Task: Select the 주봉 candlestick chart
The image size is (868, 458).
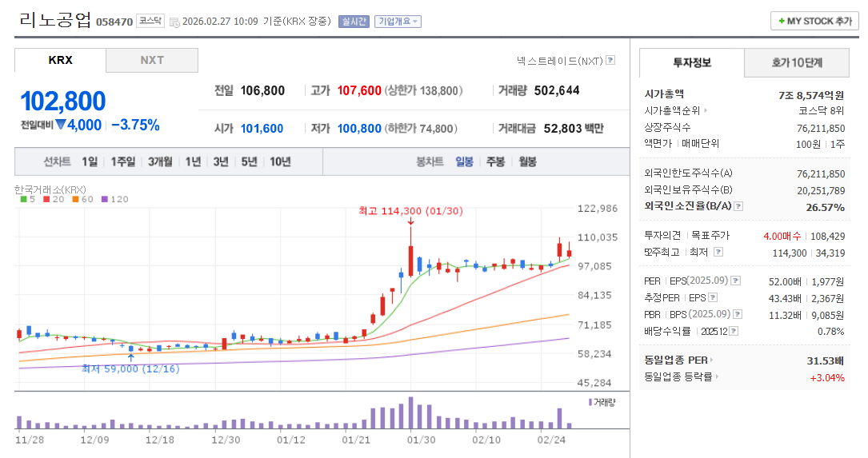Action: click(495, 161)
